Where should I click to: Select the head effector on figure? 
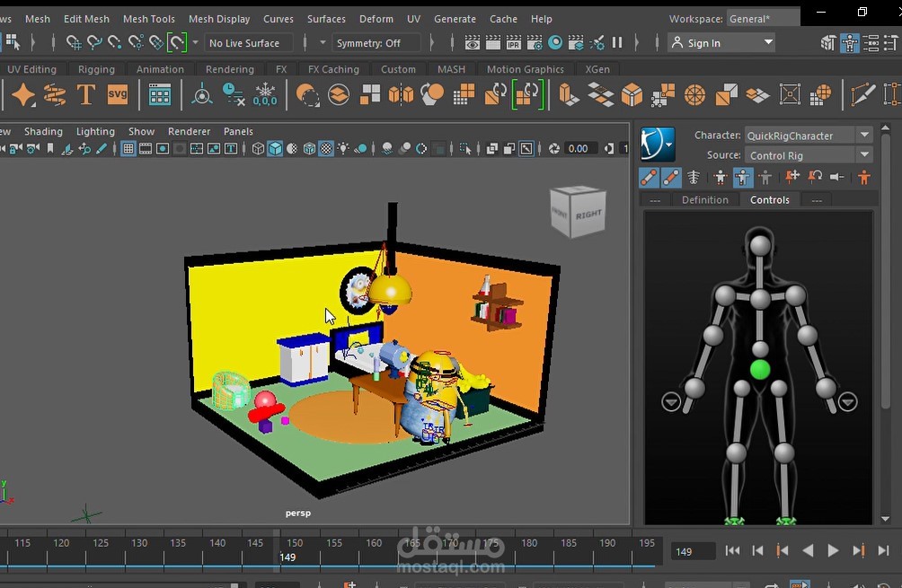coord(760,245)
